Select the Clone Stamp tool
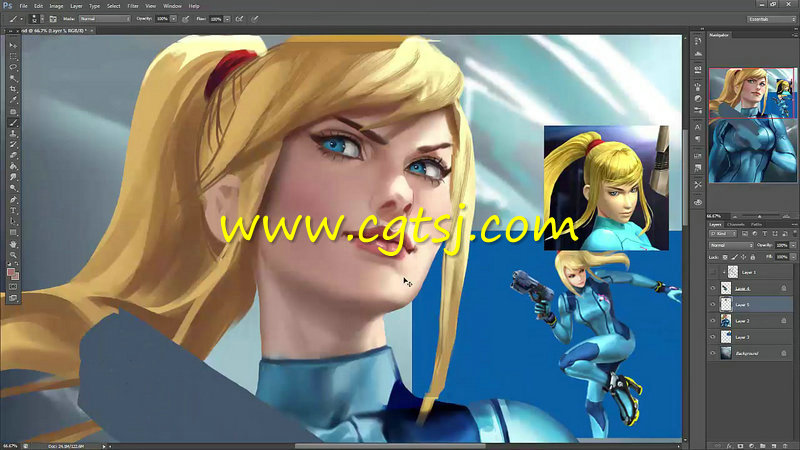Image resolution: width=800 pixels, height=450 pixels. 13,134
